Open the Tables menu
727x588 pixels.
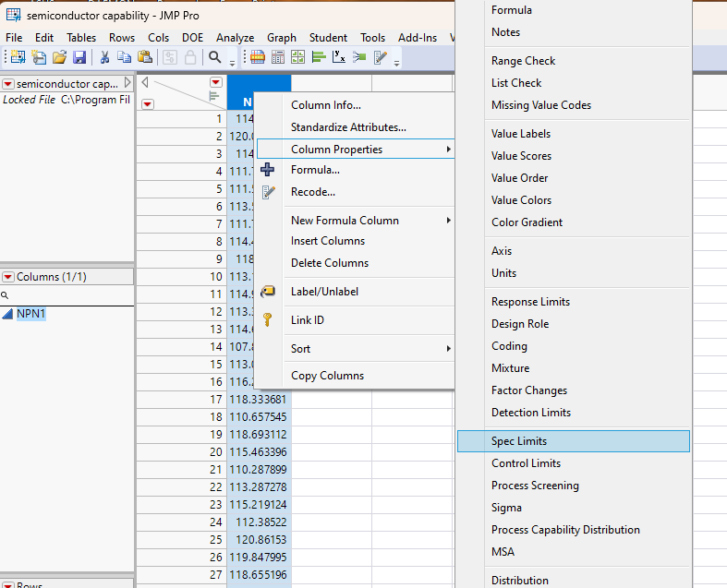coord(81,38)
